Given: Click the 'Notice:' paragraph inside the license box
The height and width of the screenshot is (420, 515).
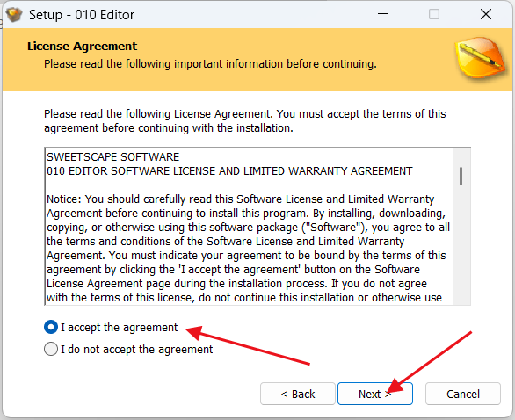Looking at the screenshot, I should [x=249, y=249].
